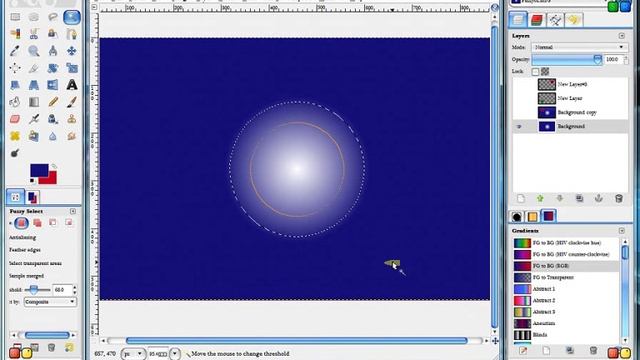Open the Composite select-by dropdown
The width and height of the screenshot is (640, 360).
pyautogui.click(x=50, y=302)
